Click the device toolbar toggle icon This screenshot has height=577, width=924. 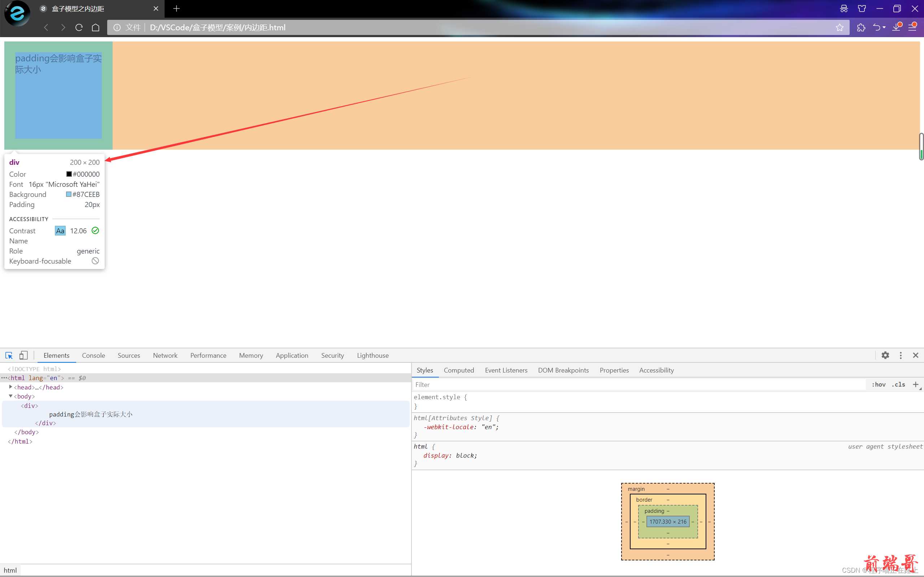[23, 354]
